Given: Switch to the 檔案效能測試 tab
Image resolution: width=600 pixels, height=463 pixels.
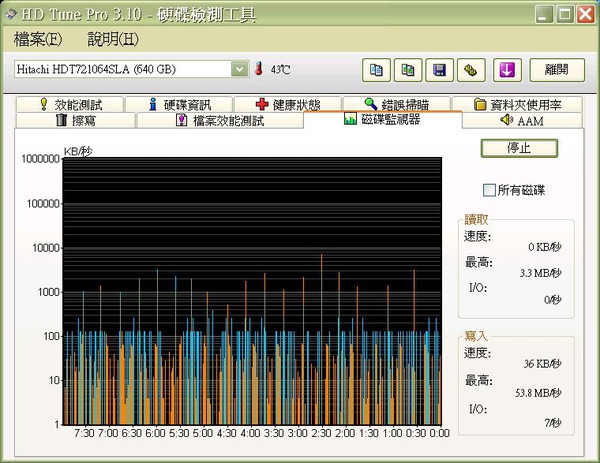Looking at the screenshot, I should (x=220, y=121).
